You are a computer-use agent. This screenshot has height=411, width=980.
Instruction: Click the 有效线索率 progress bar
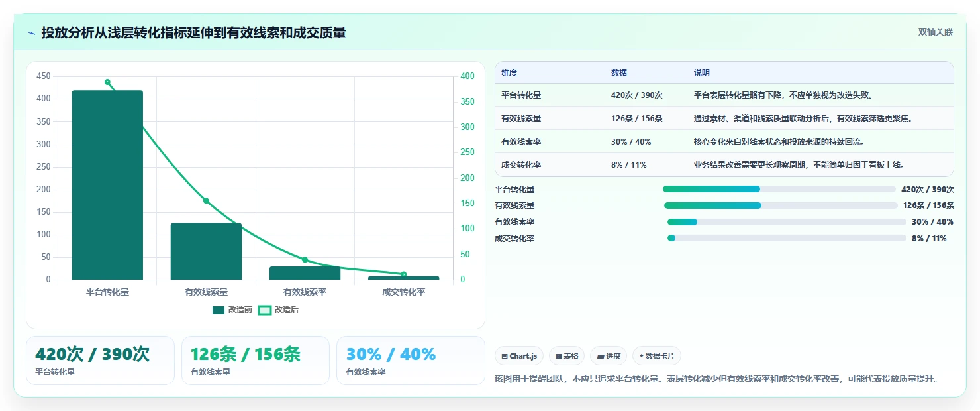pyautogui.click(x=787, y=222)
